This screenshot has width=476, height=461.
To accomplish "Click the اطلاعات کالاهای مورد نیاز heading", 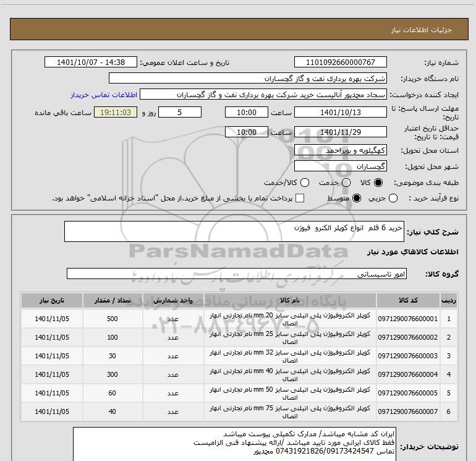I will (x=413, y=252).
